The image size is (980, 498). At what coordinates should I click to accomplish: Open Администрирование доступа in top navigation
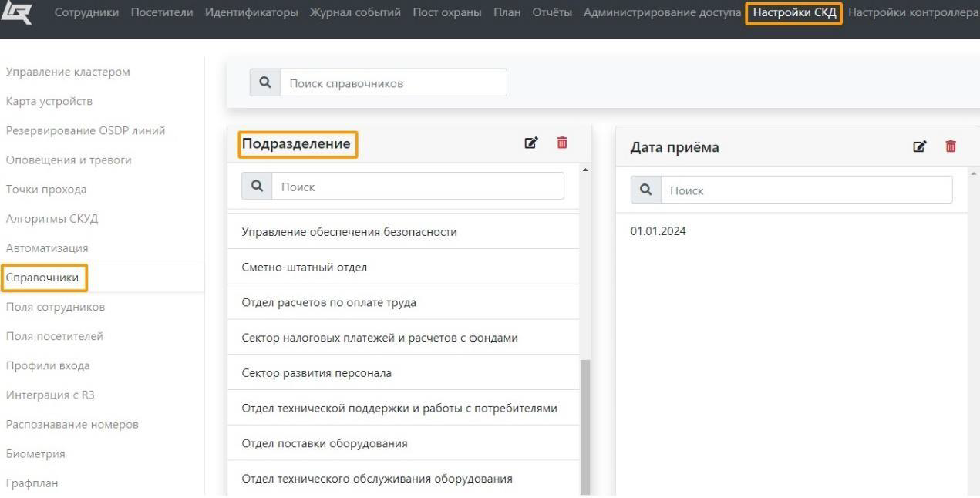(x=662, y=14)
